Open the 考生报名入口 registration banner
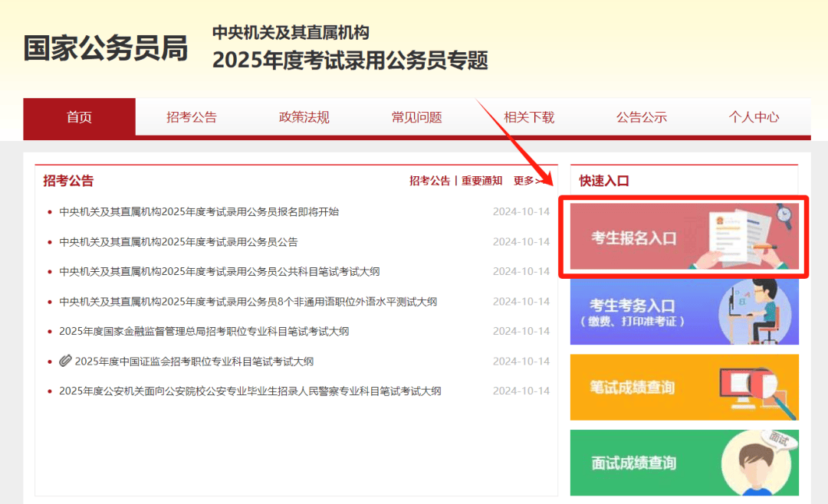Screen dimensions: 828x504 point(685,237)
